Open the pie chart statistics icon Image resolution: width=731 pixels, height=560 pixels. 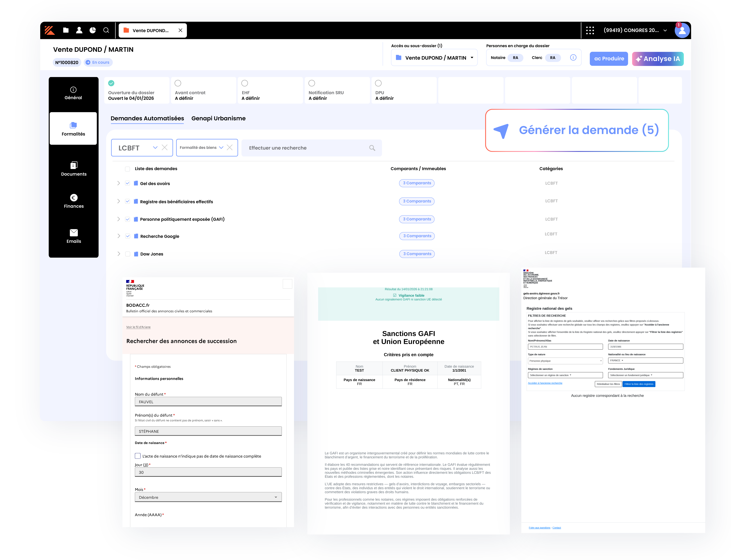pos(93,30)
